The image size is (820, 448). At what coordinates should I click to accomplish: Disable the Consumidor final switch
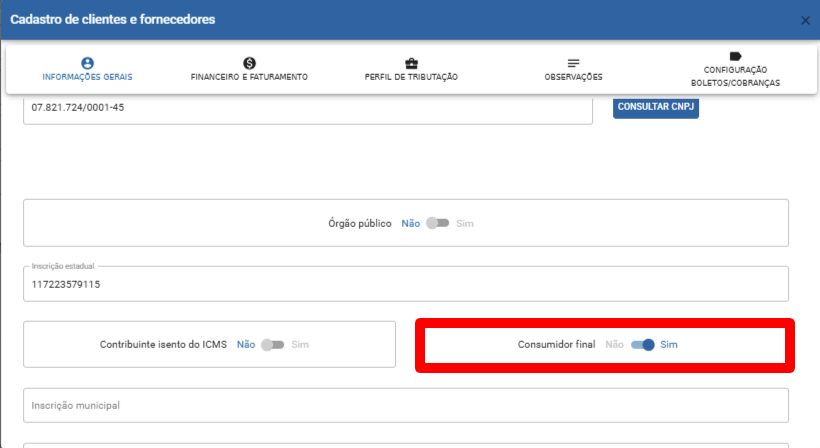coord(643,344)
